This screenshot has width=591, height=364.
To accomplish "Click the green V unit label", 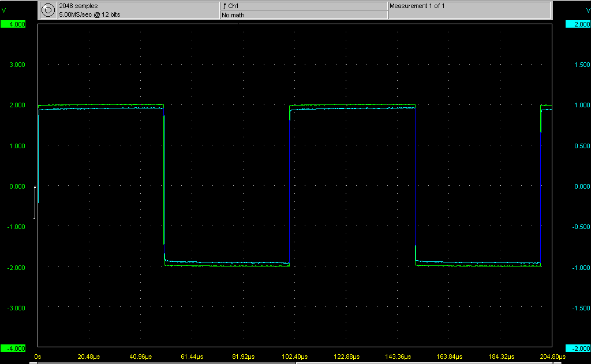I will [x=4, y=10].
